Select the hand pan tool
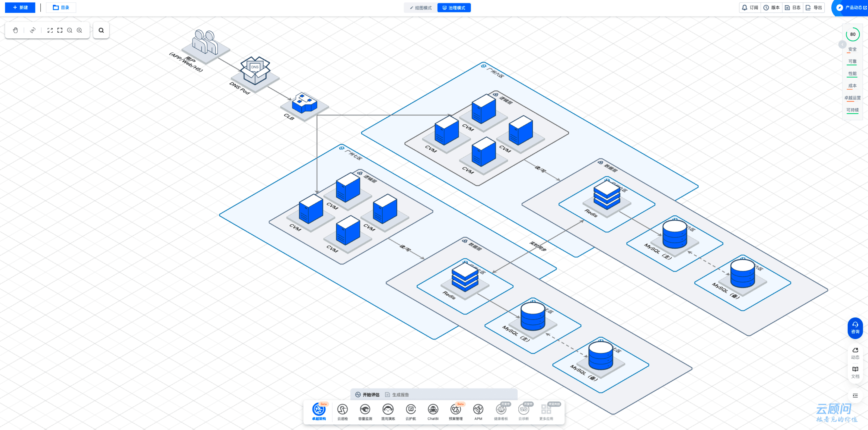 15,30
